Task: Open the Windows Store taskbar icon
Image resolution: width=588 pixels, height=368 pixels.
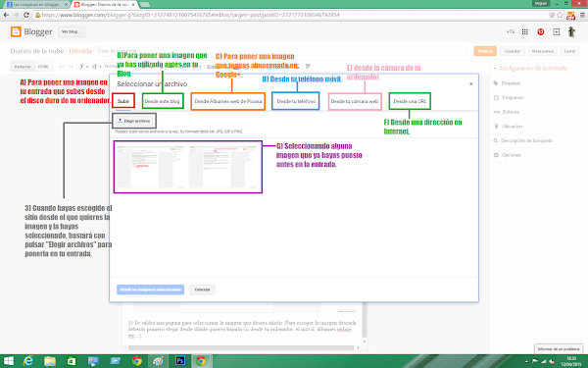Action: pyautogui.click(x=72, y=361)
